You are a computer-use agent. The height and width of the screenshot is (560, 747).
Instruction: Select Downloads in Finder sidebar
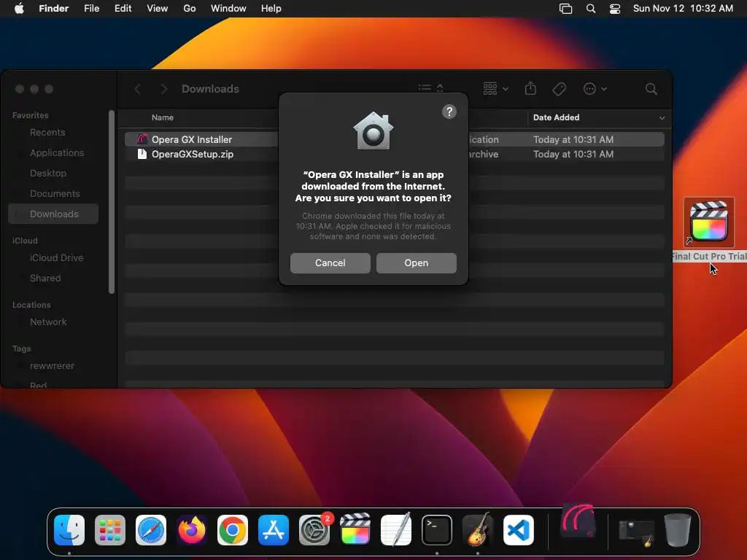click(x=53, y=214)
